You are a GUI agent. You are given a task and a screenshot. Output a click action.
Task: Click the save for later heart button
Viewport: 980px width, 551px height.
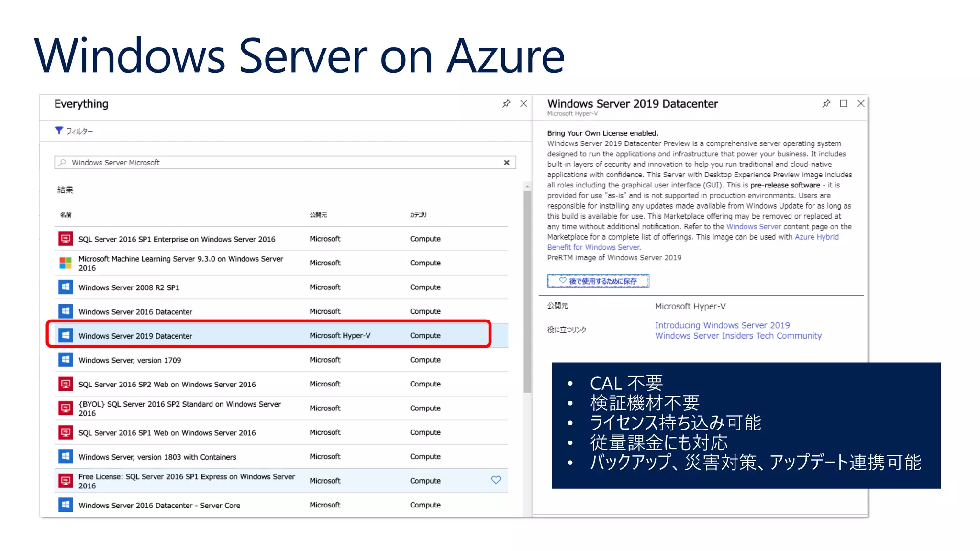(598, 281)
